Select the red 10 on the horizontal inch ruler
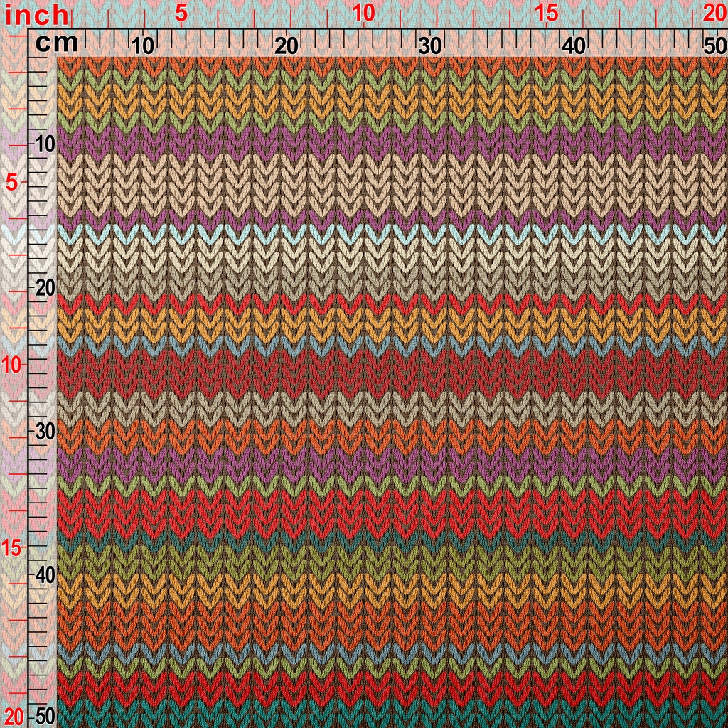728x728 pixels. click(363, 14)
